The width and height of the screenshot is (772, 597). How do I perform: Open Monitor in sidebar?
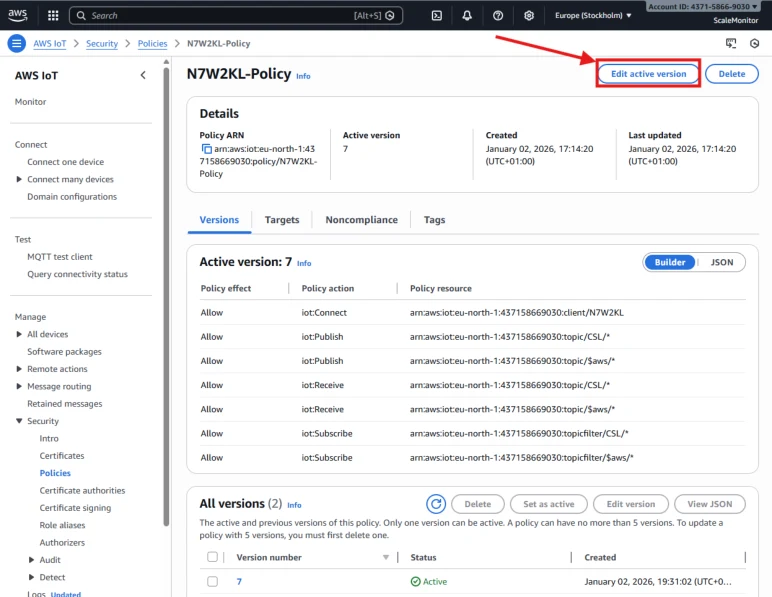[31, 102]
